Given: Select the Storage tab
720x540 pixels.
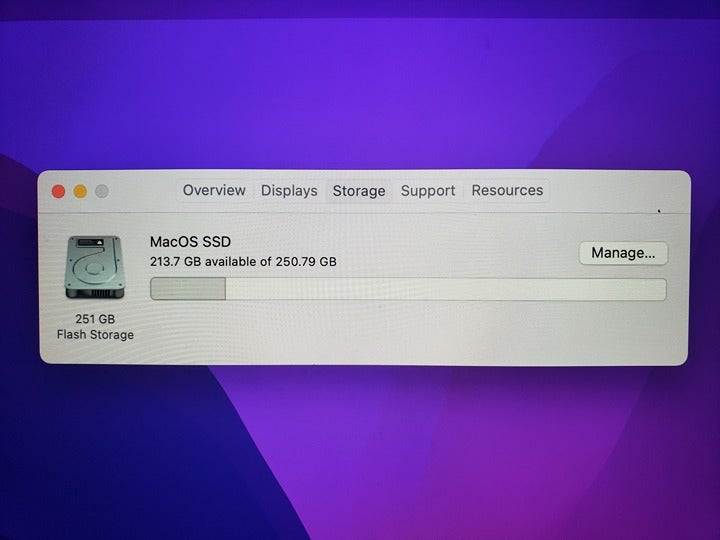Looking at the screenshot, I should coord(359,191).
